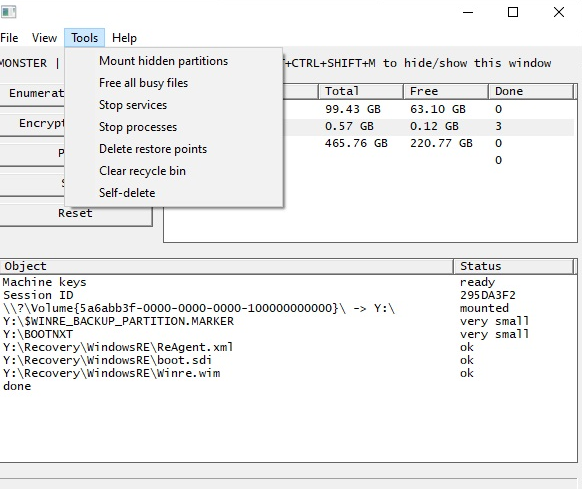Click the Object column header
Image resolution: width=582 pixels, height=489 pixels.
click(x=226, y=266)
